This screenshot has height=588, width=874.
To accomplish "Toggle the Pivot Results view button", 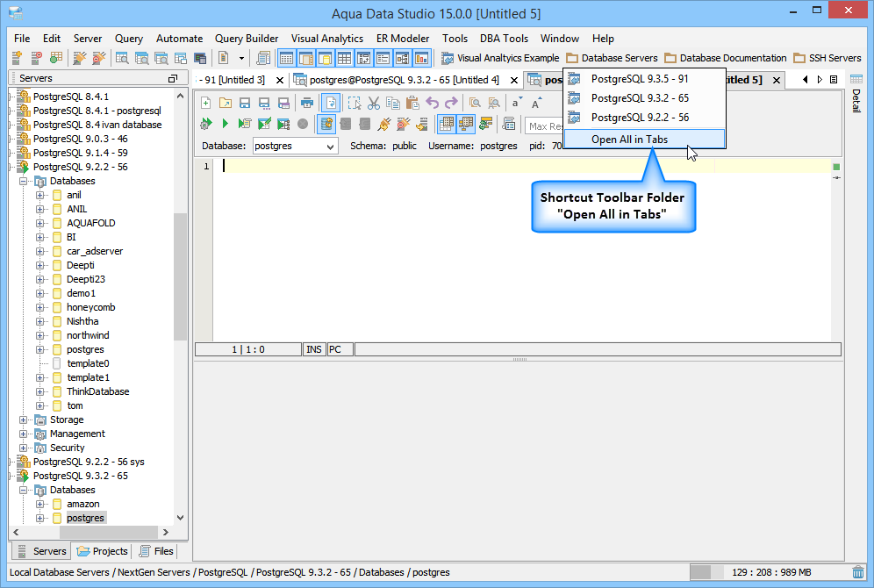I will tap(465, 124).
